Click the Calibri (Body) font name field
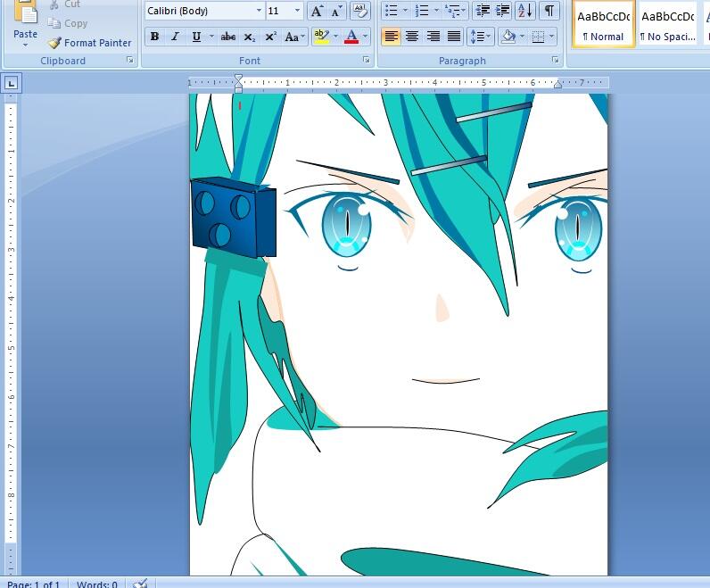The width and height of the screenshot is (710, 588). (x=200, y=11)
